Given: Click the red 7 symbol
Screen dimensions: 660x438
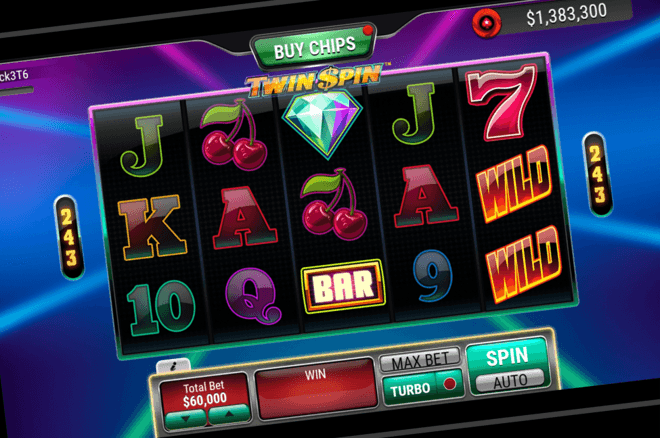Looking at the screenshot, I should click(x=501, y=101).
